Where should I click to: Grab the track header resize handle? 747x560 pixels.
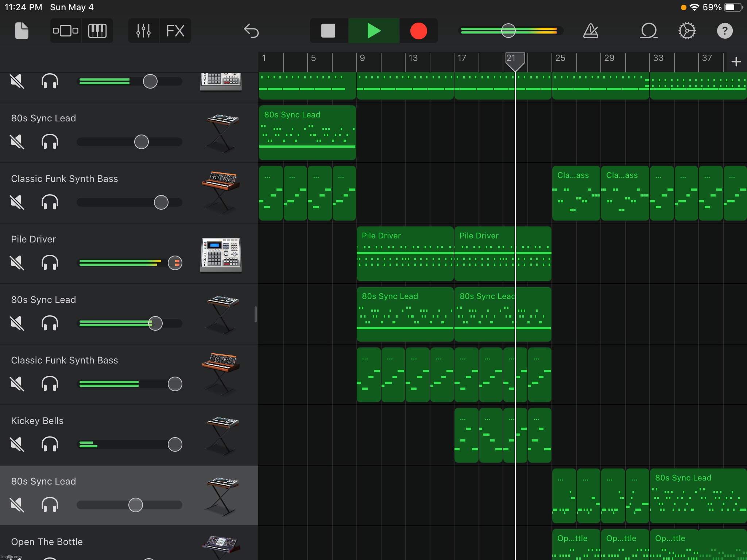[x=255, y=314]
